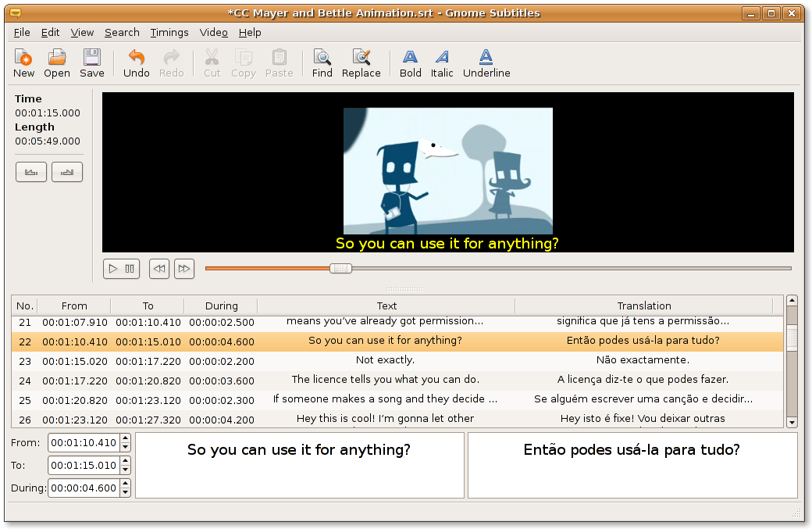Click translation 'Não exactamente.' cell
The width and height of the screenshot is (812, 529).
click(x=642, y=360)
